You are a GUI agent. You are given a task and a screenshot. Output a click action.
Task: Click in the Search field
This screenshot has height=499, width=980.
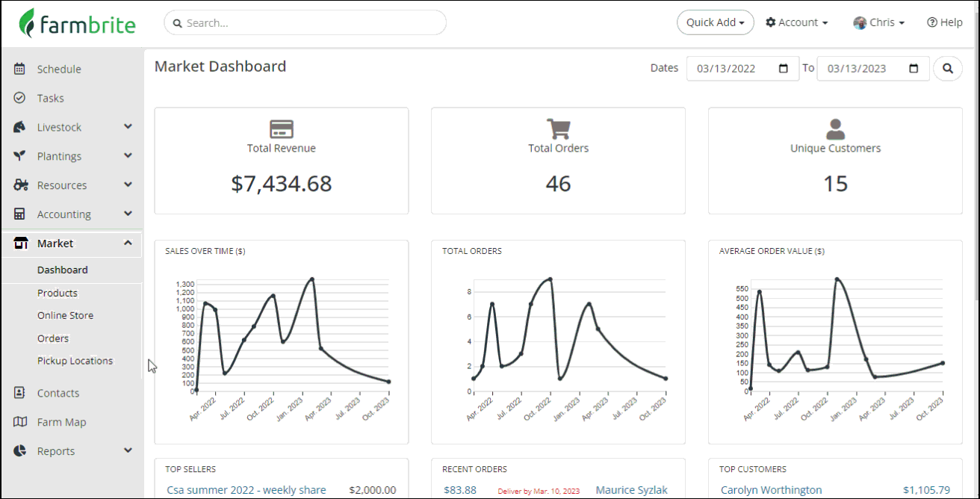pos(305,22)
